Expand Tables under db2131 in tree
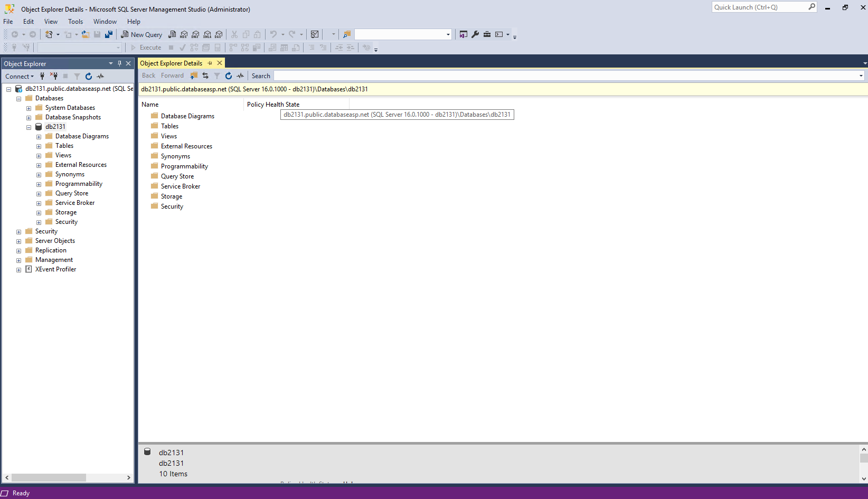The image size is (868, 499). (39, 146)
